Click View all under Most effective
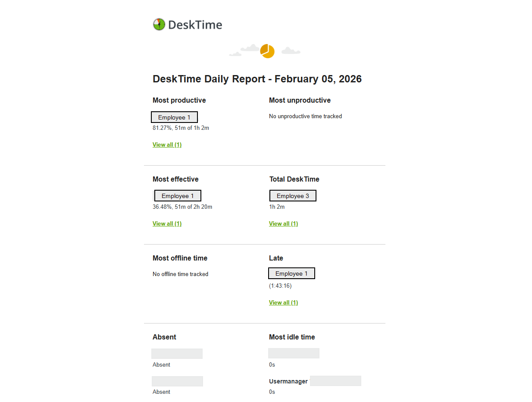The height and width of the screenshot is (402, 532). 167,224
